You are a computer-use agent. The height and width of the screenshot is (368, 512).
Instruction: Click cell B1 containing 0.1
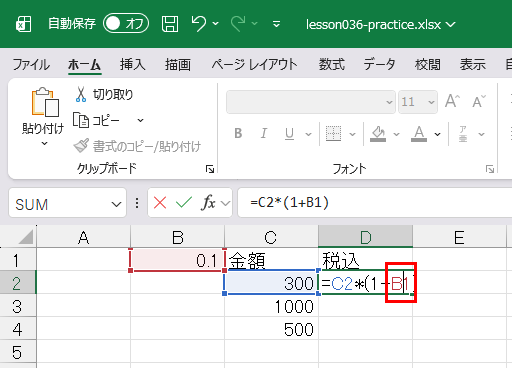177,260
